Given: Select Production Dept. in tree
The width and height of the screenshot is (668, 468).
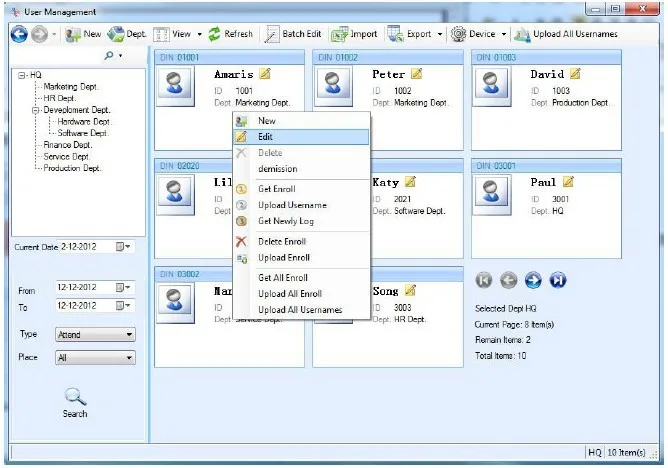Looking at the screenshot, I should (72, 168).
